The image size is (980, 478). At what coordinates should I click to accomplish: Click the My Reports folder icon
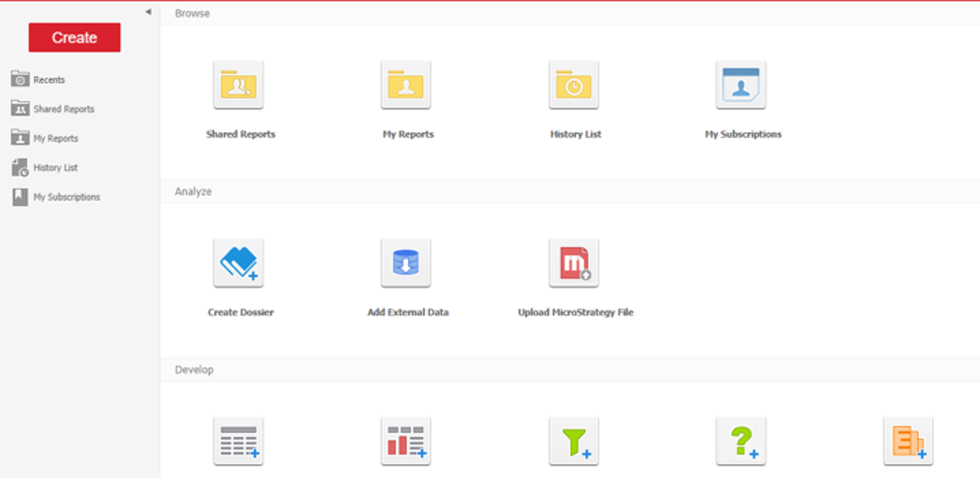(x=406, y=84)
